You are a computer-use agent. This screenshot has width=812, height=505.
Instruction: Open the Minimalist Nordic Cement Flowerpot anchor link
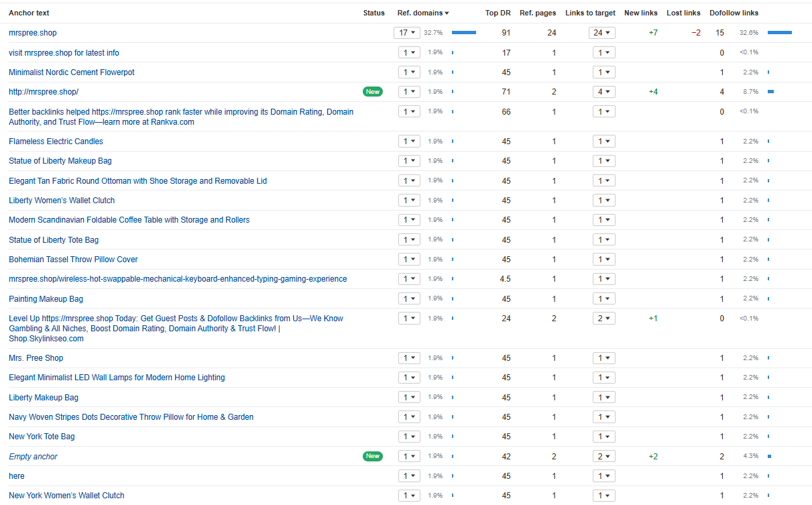click(x=72, y=72)
